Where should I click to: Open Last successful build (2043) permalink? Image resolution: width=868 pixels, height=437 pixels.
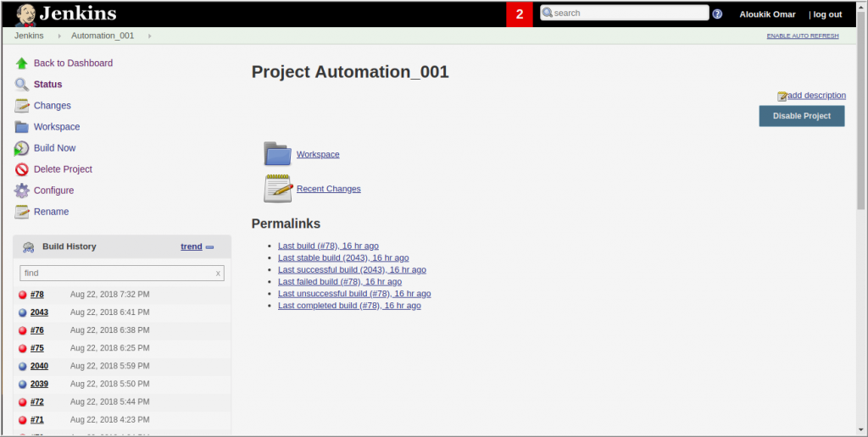click(352, 270)
